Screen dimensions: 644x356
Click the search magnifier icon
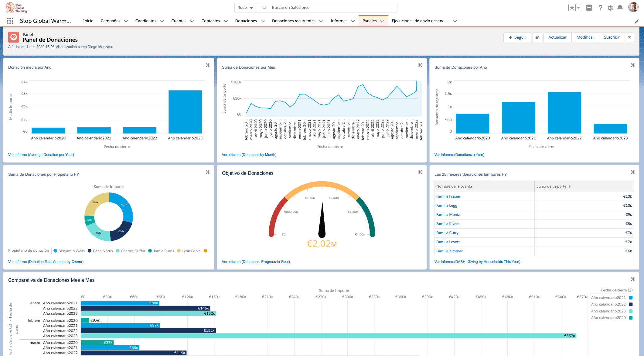click(x=264, y=8)
